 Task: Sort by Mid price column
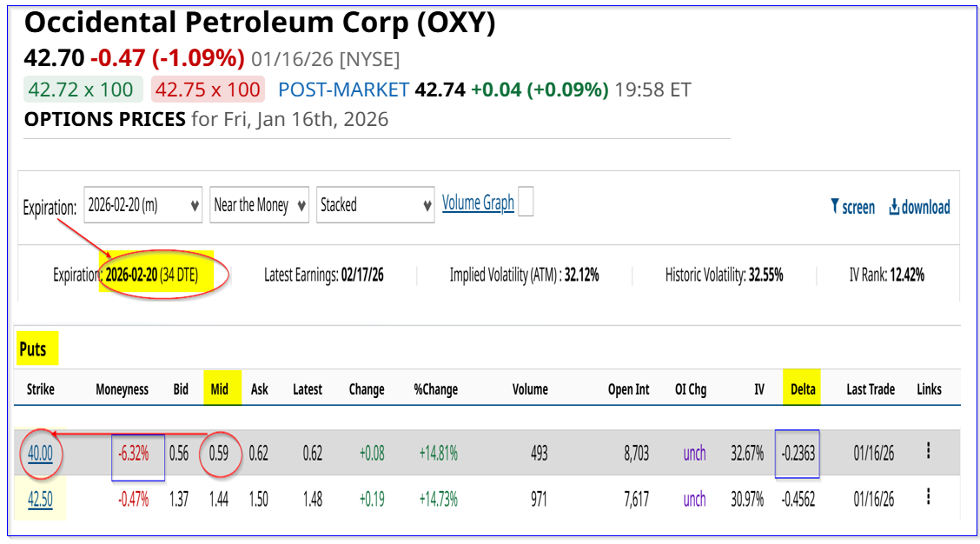pyautogui.click(x=220, y=389)
